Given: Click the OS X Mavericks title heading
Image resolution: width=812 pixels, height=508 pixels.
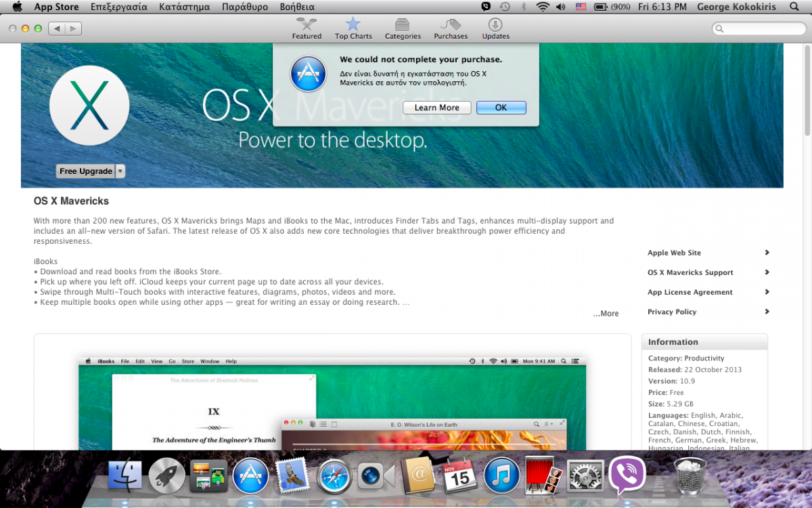Looking at the screenshot, I should (x=71, y=201).
